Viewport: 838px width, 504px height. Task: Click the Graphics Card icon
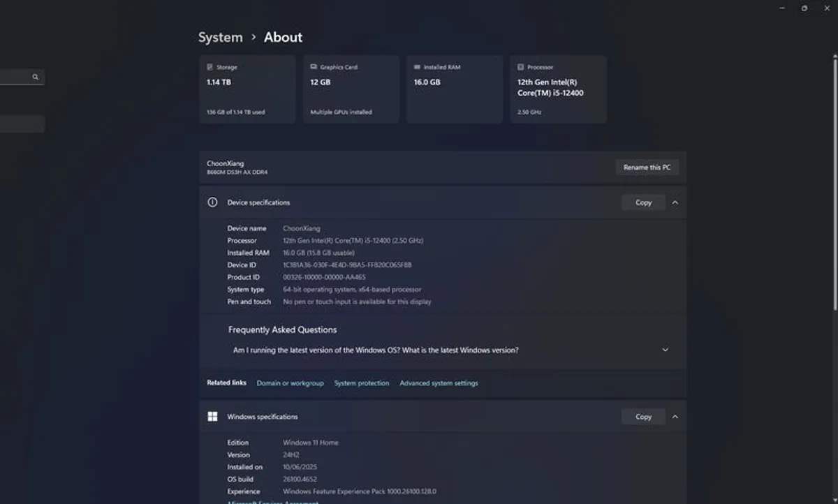coord(314,67)
